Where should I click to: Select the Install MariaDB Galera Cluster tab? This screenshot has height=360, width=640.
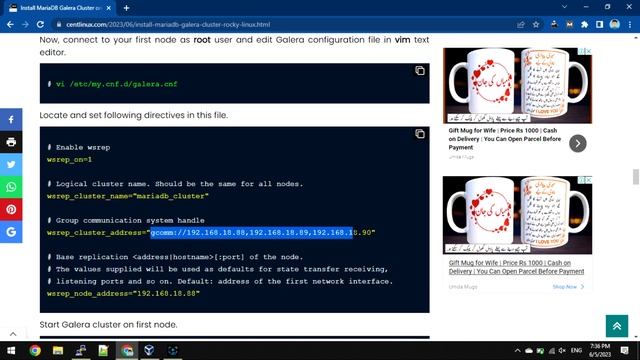click(x=59, y=8)
